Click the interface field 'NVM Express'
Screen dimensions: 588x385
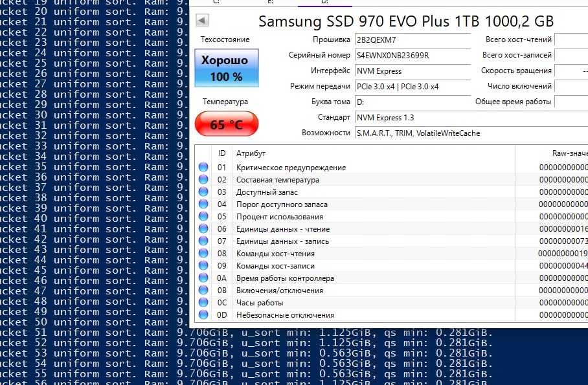(413, 71)
